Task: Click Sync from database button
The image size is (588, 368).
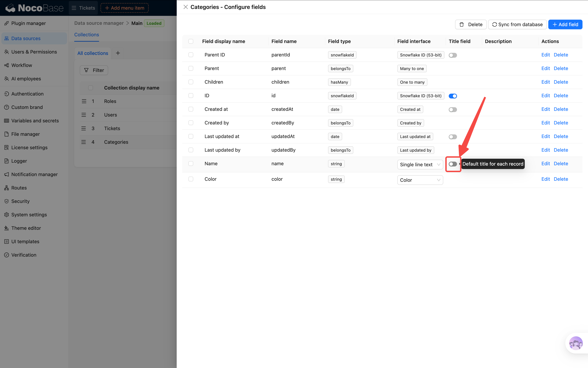Action: tap(517, 25)
